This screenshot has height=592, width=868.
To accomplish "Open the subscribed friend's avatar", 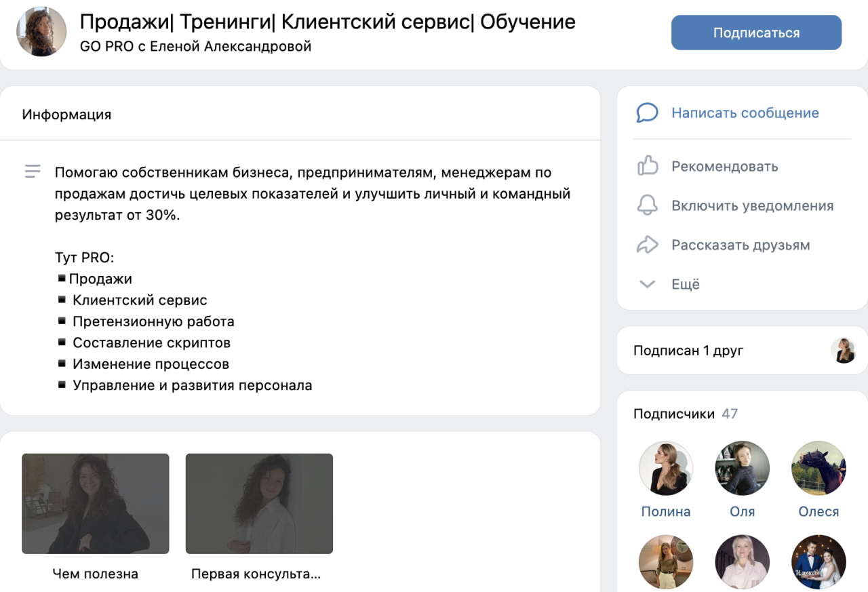I will pyautogui.click(x=844, y=351).
